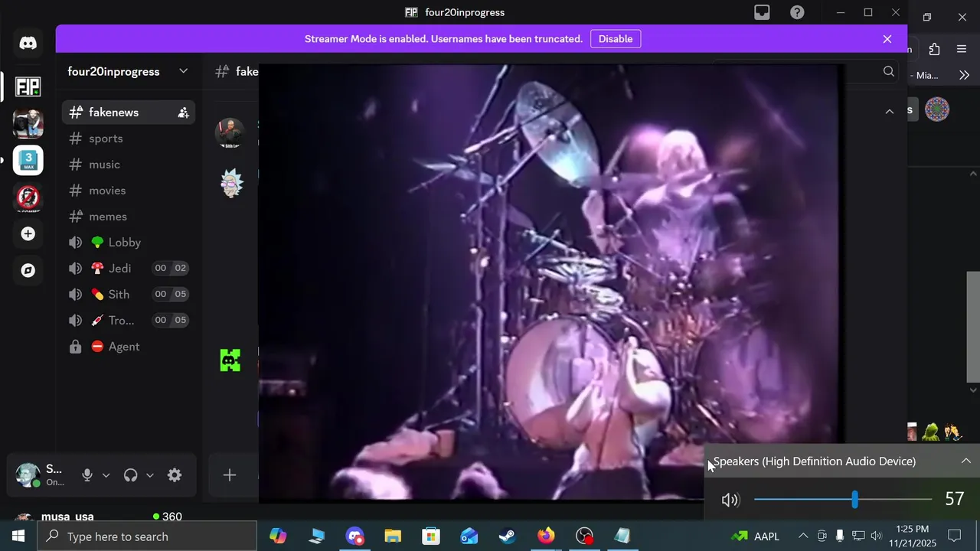Open input device options arrow beside the microphone
Screen dimensions: 980x551
(x=106, y=475)
